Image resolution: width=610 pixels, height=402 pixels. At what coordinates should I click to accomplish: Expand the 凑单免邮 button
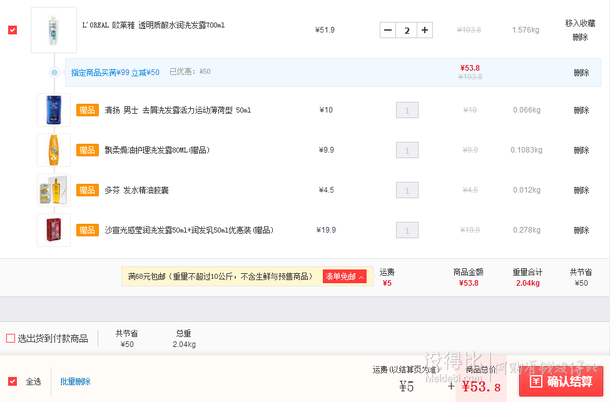tap(345, 276)
